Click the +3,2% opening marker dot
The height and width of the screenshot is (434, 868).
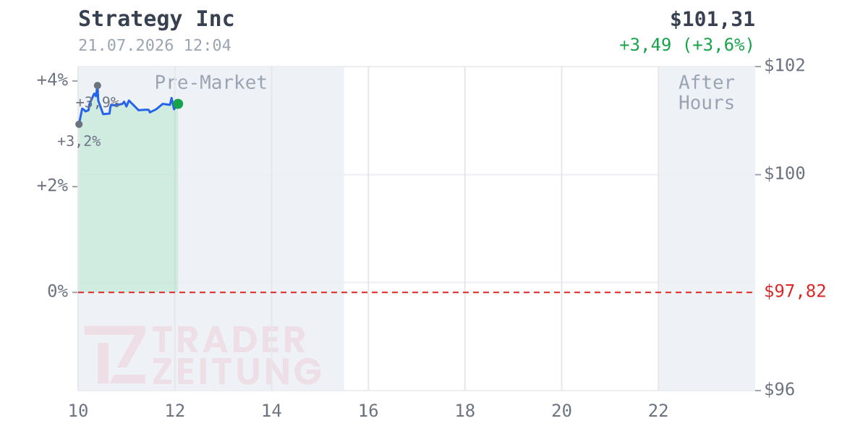tap(79, 124)
